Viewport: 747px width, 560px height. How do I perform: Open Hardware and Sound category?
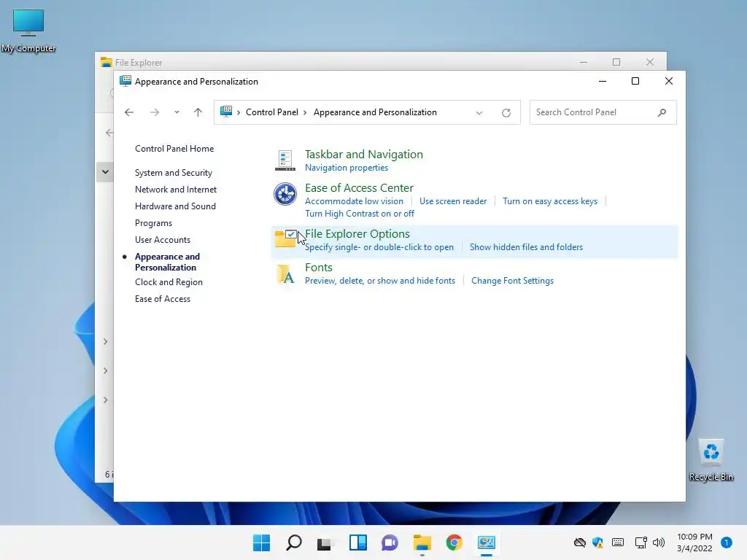coord(175,206)
